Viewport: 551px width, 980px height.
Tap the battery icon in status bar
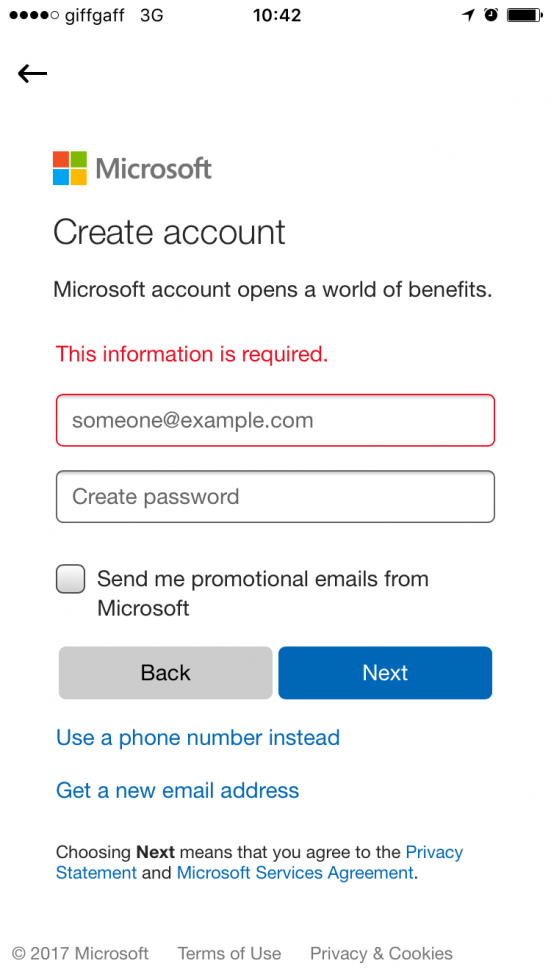(524, 15)
